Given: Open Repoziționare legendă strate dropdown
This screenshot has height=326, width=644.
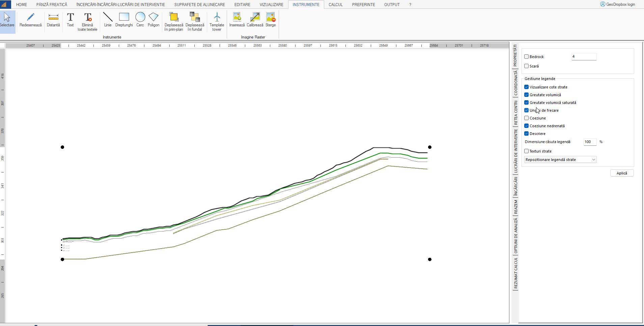Looking at the screenshot, I should click(x=560, y=160).
